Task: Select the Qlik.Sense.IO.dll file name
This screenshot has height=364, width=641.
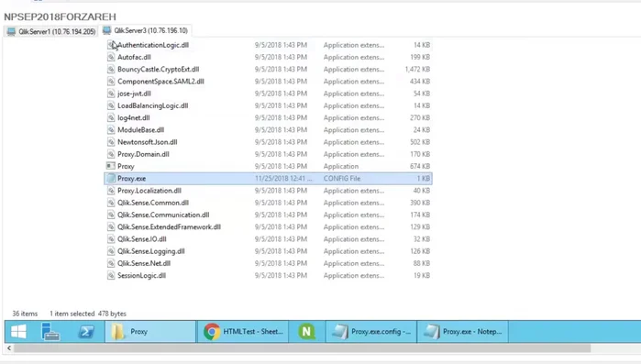Action: (x=142, y=239)
